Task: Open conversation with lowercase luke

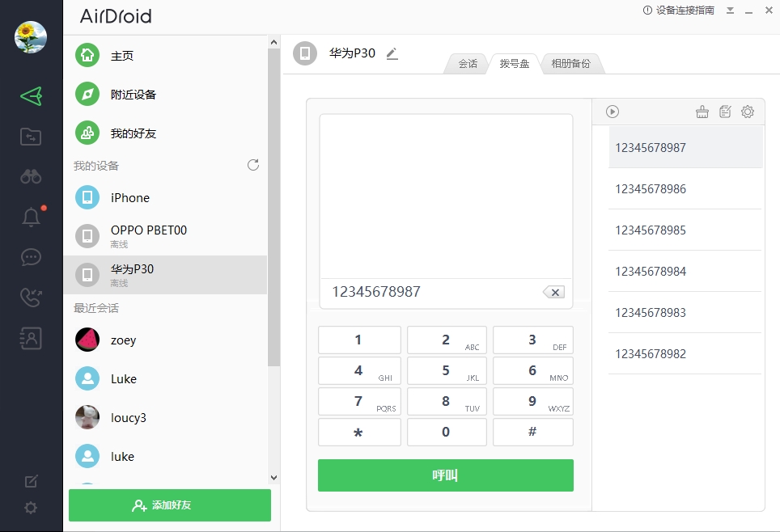Action: 165,457
